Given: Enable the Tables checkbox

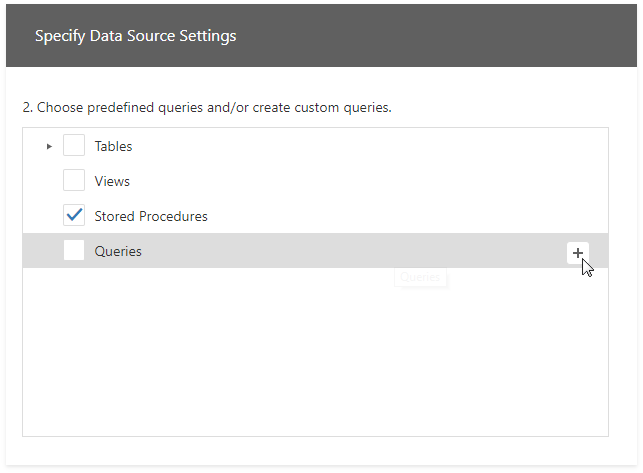Looking at the screenshot, I should (74, 146).
